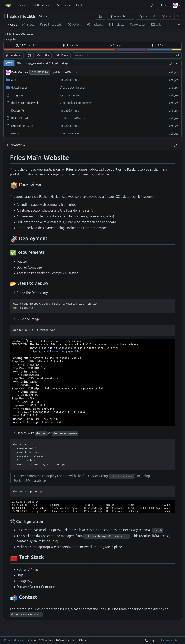
Task: Focus the Search code input field
Action: pyautogui.click(x=123, y=55)
